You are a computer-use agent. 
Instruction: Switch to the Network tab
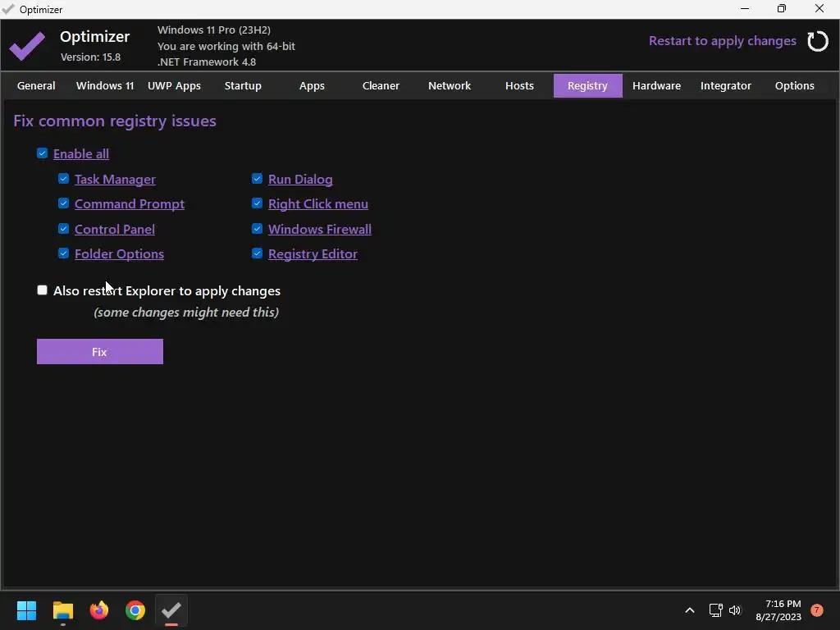point(450,85)
